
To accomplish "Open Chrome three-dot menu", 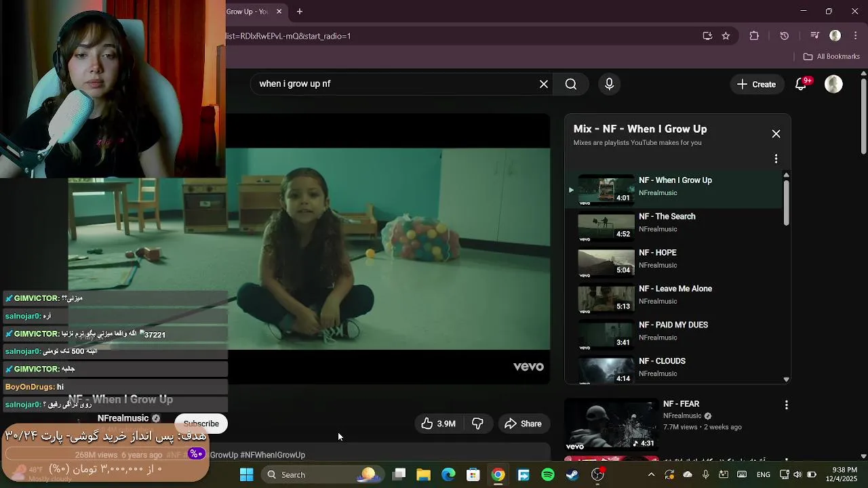I will 856,36.
